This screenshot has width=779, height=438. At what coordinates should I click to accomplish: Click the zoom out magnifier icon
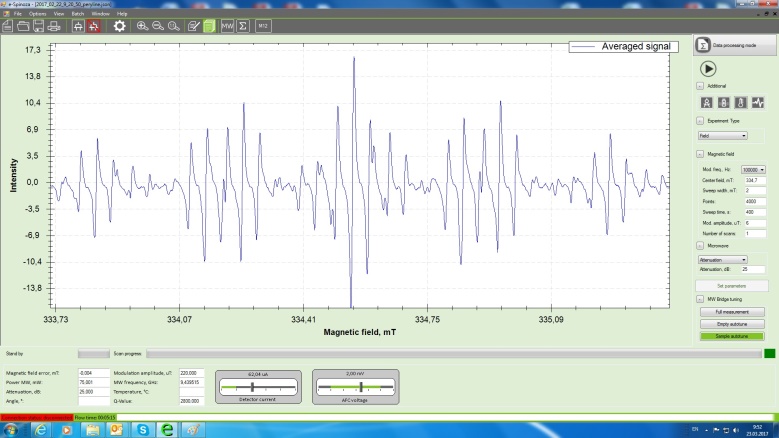(156, 26)
